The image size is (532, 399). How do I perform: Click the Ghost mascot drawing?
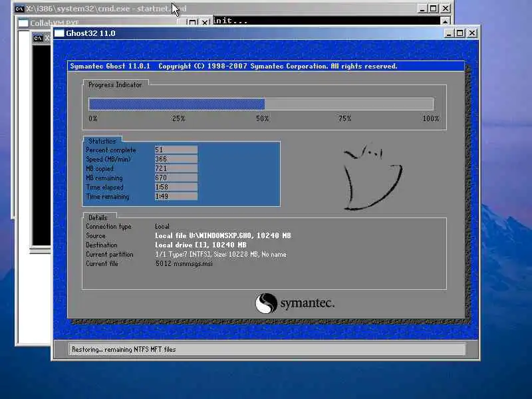point(372,177)
